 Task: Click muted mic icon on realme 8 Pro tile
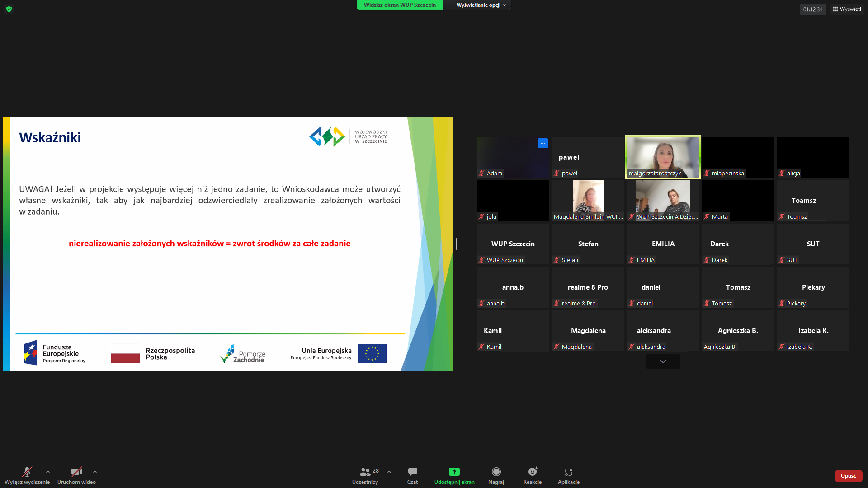click(557, 304)
